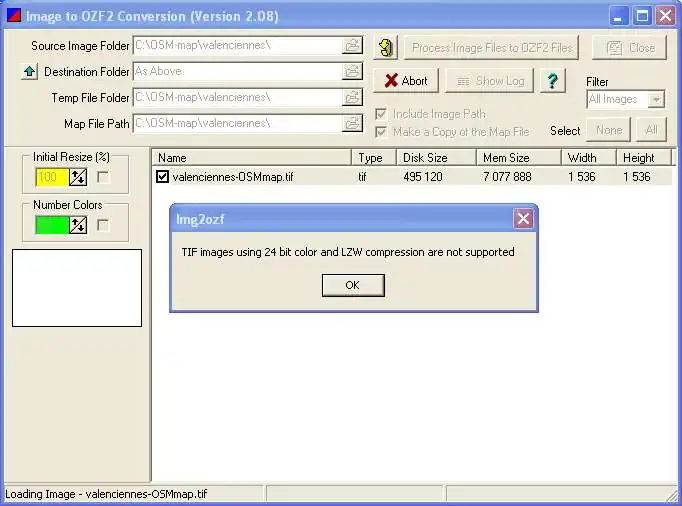682x506 pixels.
Task: Click the green up-arrow Destination Folder icon
Action: pos(29,72)
